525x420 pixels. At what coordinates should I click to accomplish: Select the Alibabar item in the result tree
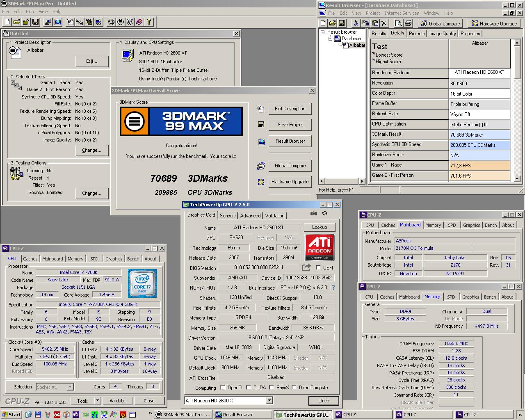pyautogui.click(x=357, y=45)
